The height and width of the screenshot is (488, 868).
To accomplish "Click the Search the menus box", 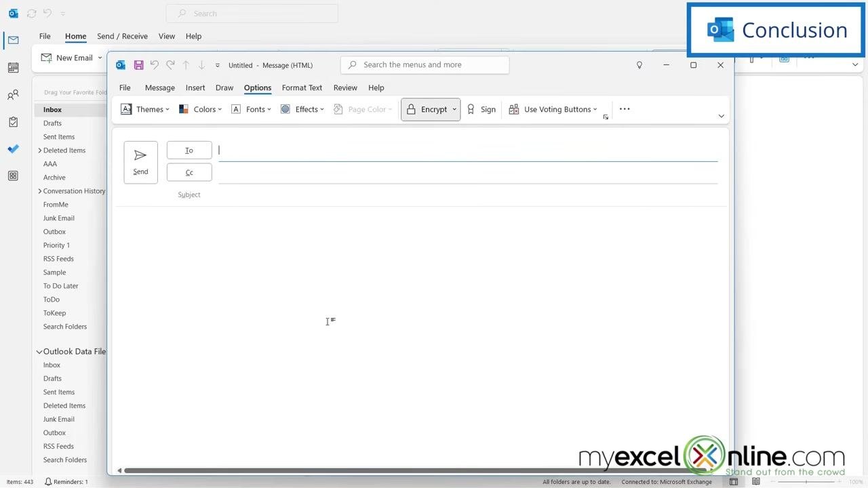I will (425, 65).
